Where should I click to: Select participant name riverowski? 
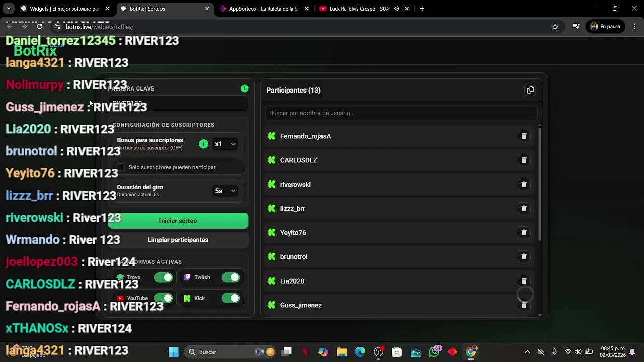pyautogui.click(x=295, y=185)
